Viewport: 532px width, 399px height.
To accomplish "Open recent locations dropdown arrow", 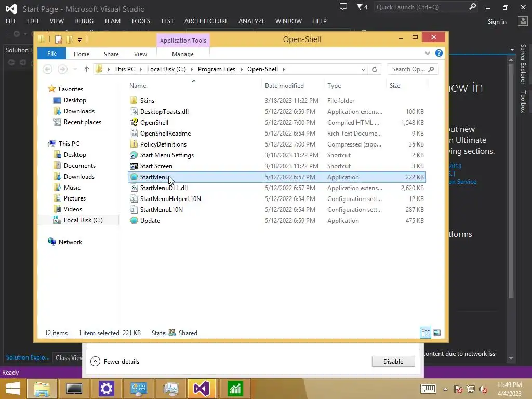I will [75, 69].
